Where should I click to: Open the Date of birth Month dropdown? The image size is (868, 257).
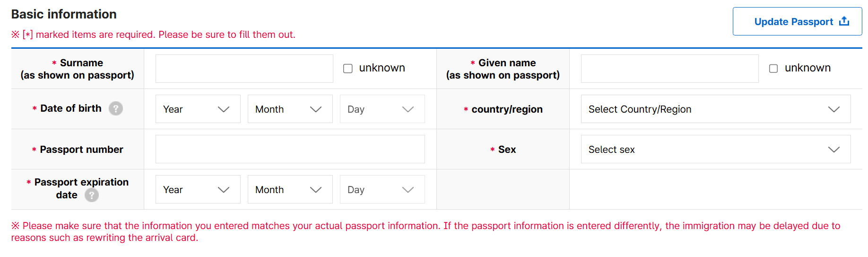pos(290,109)
